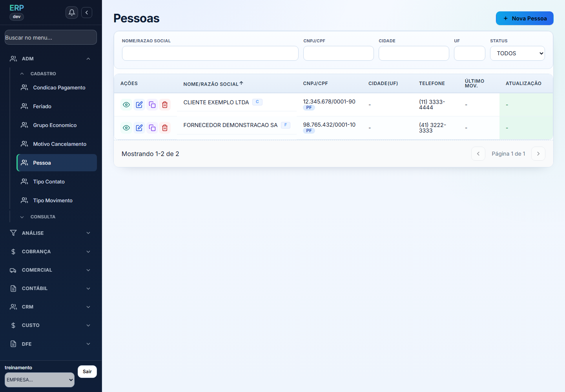Focus the Cidade filter field
The image size is (565, 392).
(x=414, y=53)
